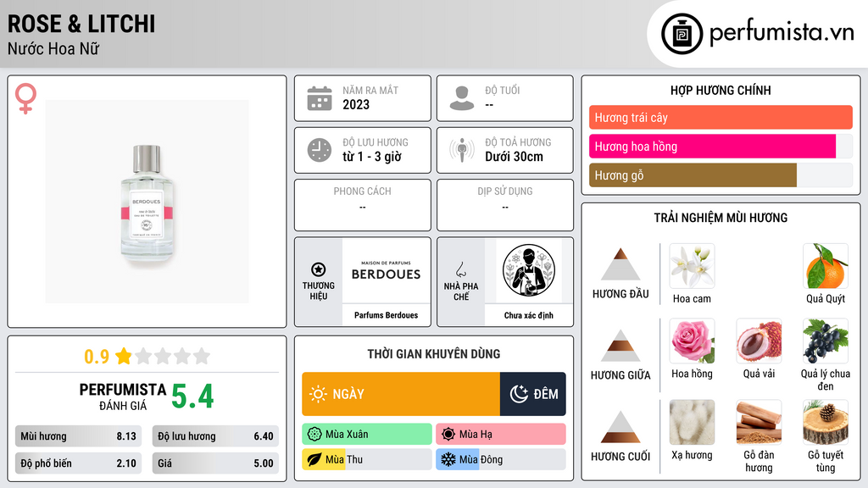868x488 pixels.
Task: Click the flower icon for Mùa Xuân
Action: pyautogui.click(x=314, y=435)
